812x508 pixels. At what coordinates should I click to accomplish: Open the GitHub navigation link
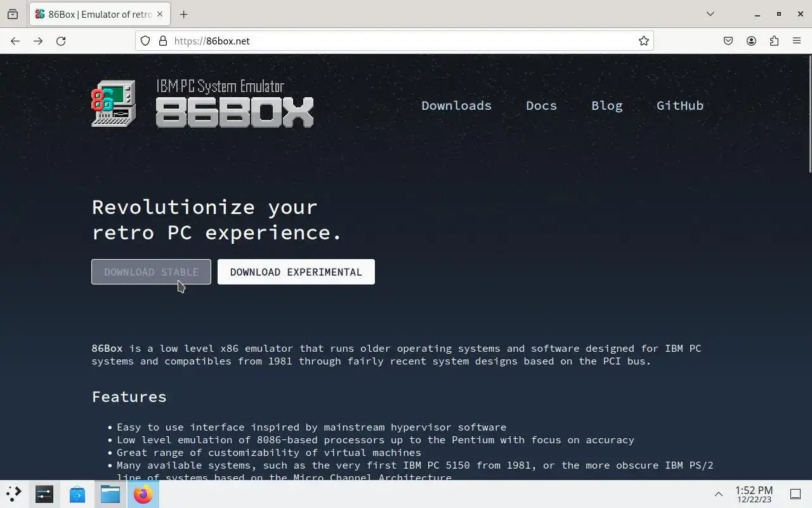click(680, 105)
